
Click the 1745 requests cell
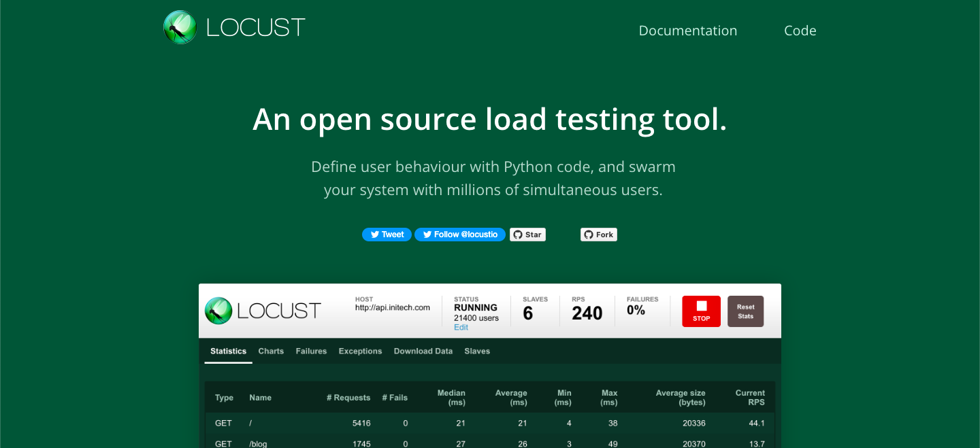coord(361,444)
